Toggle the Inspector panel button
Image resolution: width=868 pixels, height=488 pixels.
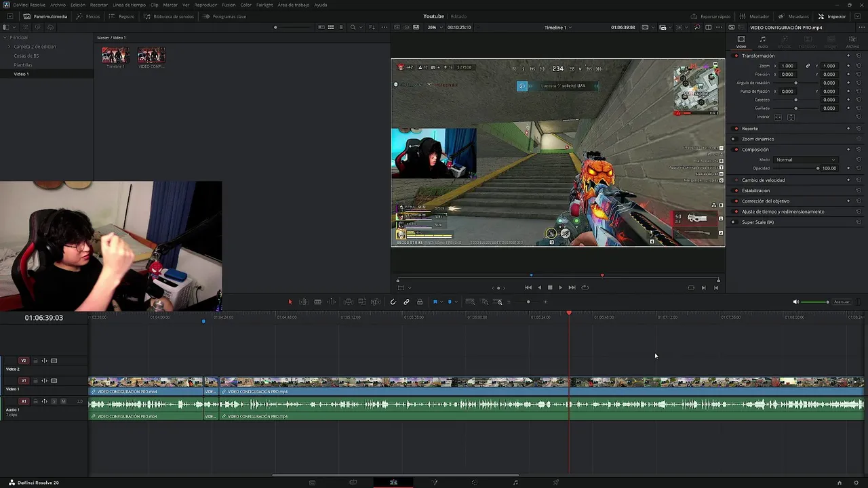coord(832,16)
